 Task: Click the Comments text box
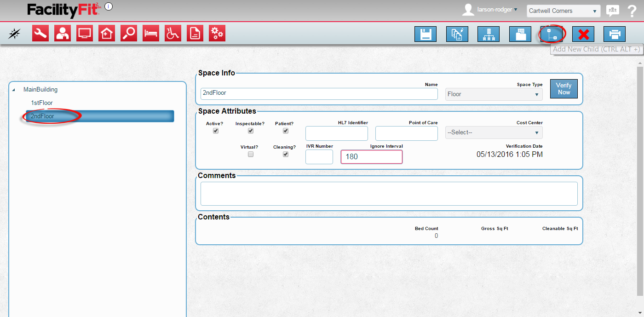point(389,193)
